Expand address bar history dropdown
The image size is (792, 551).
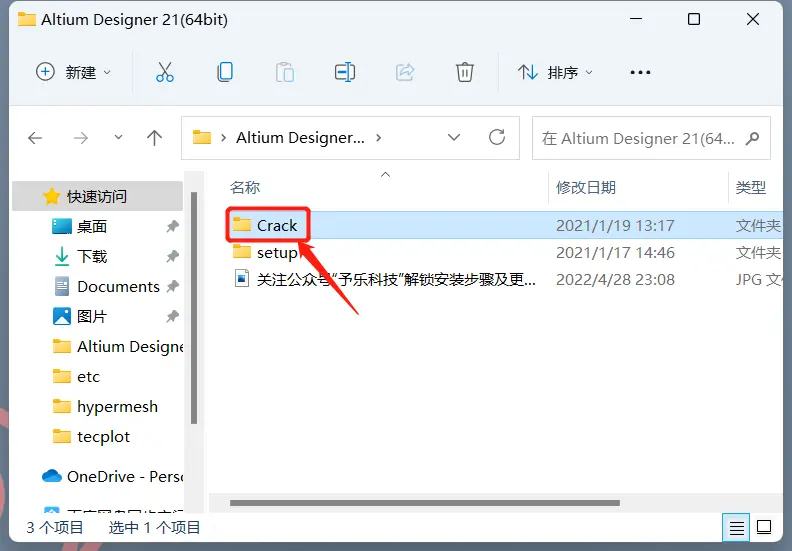point(454,137)
